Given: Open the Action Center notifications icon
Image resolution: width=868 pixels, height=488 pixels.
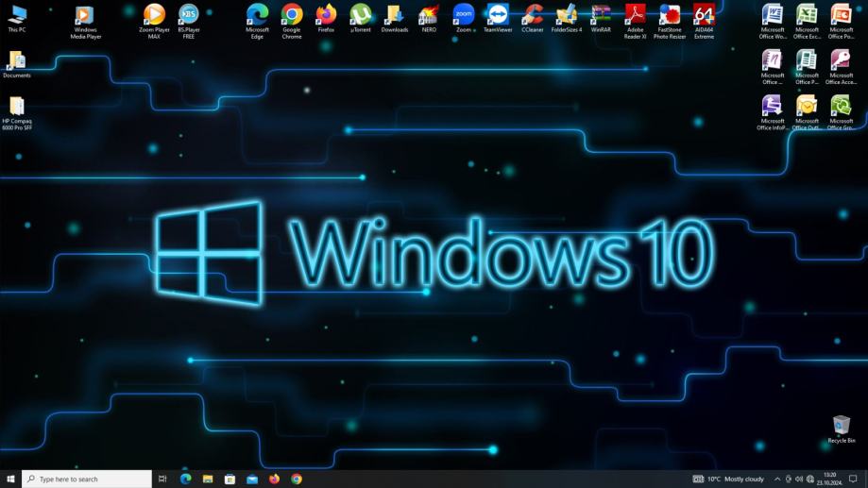Looking at the screenshot, I should [853, 480].
